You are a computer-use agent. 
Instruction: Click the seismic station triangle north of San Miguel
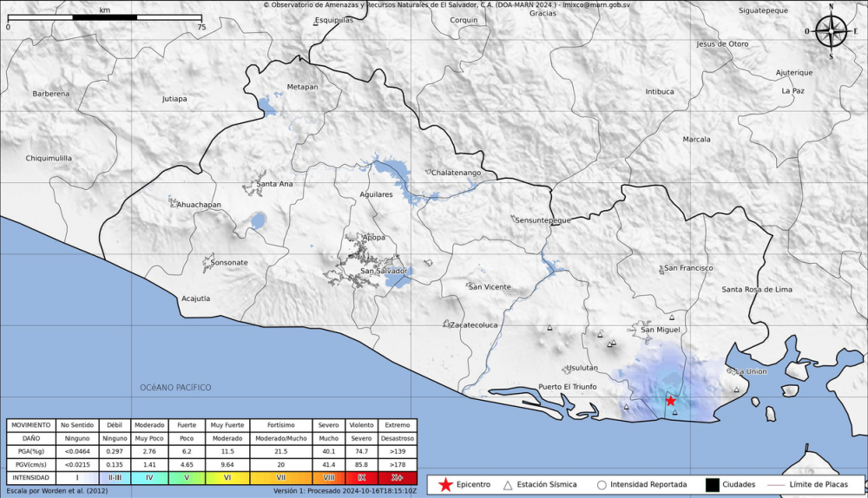click(x=672, y=319)
